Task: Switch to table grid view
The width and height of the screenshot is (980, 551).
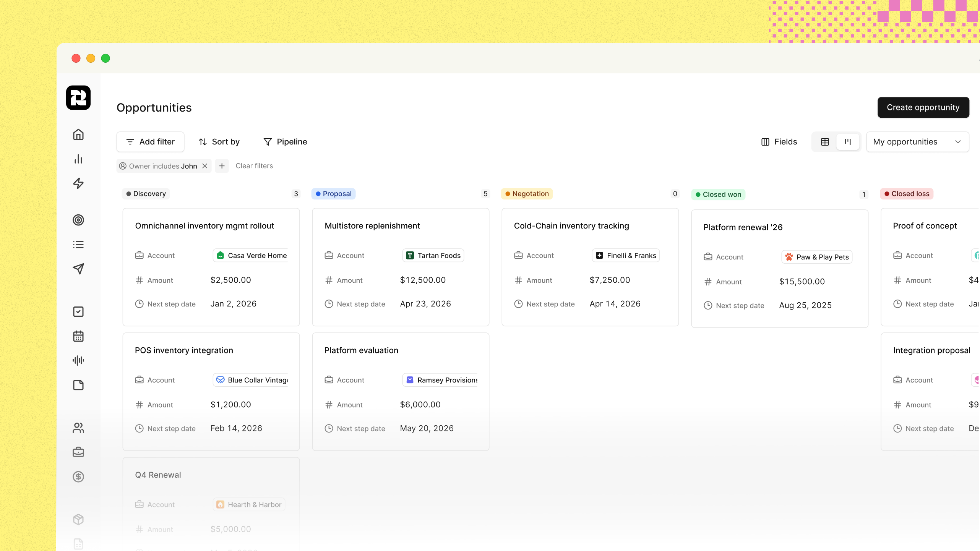Action: click(825, 142)
